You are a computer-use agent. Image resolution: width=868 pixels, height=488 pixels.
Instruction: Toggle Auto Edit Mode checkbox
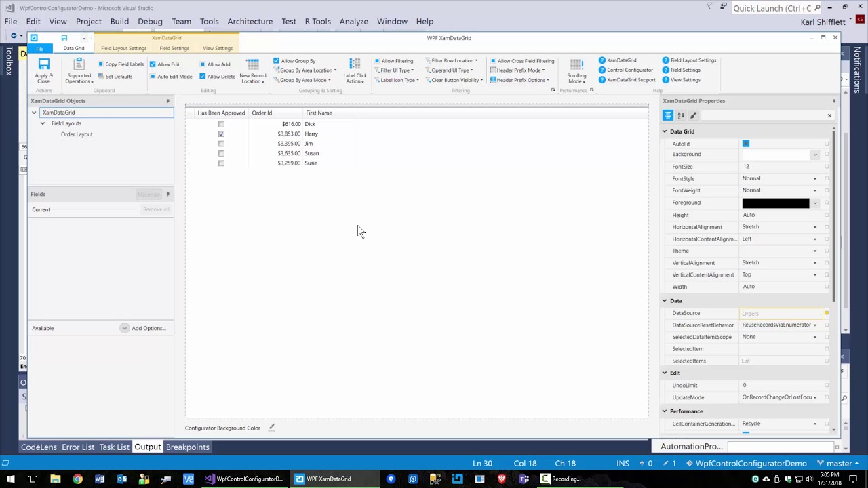[153, 77]
